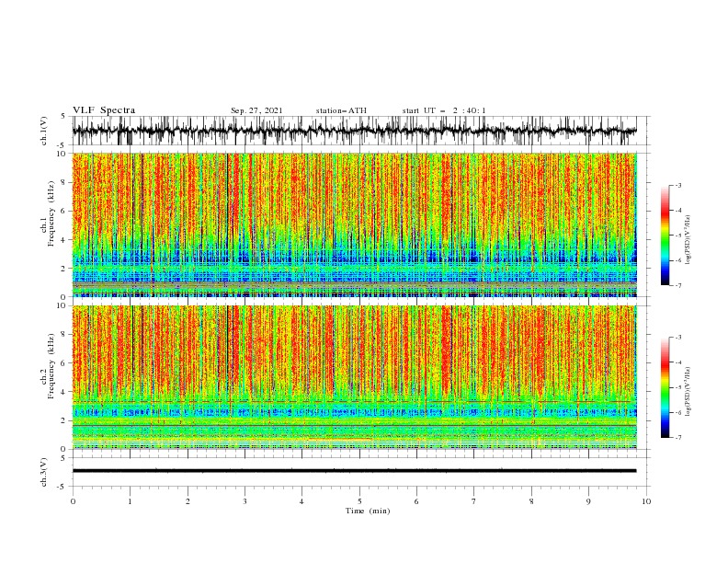Image resolution: width=728 pixels, height=563 pixels.
Task: Click the "8" kHz tick on ch.1 frequency axis
Action: pos(63,182)
